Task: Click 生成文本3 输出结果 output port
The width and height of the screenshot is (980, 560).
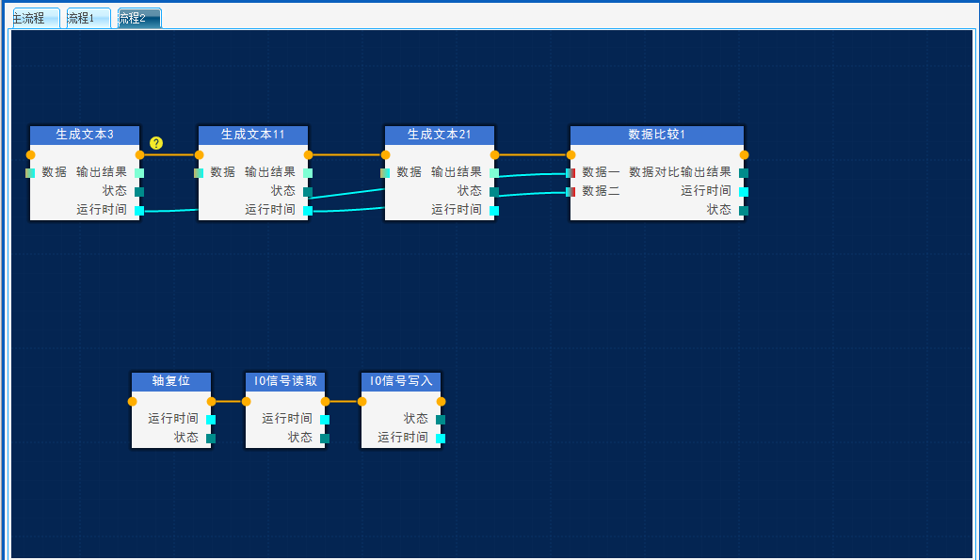Action: pyautogui.click(x=139, y=173)
